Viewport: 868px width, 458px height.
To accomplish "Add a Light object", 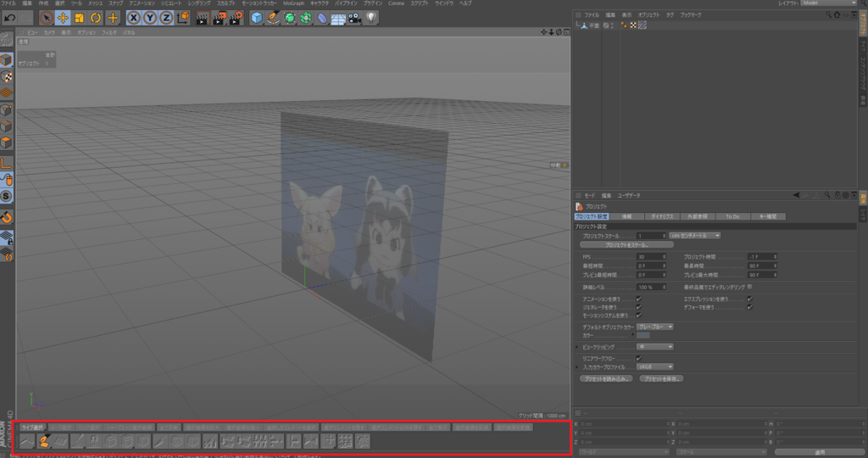I will (x=371, y=18).
